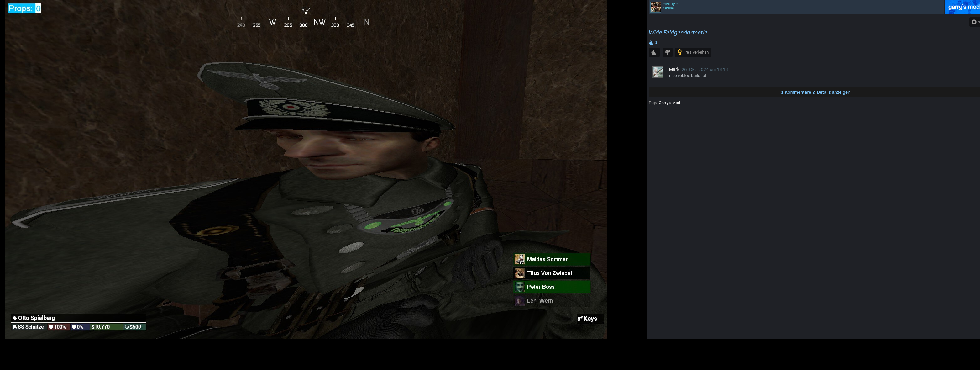Click the NW marker on compass
980x370 pixels.
(x=319, y=22)
